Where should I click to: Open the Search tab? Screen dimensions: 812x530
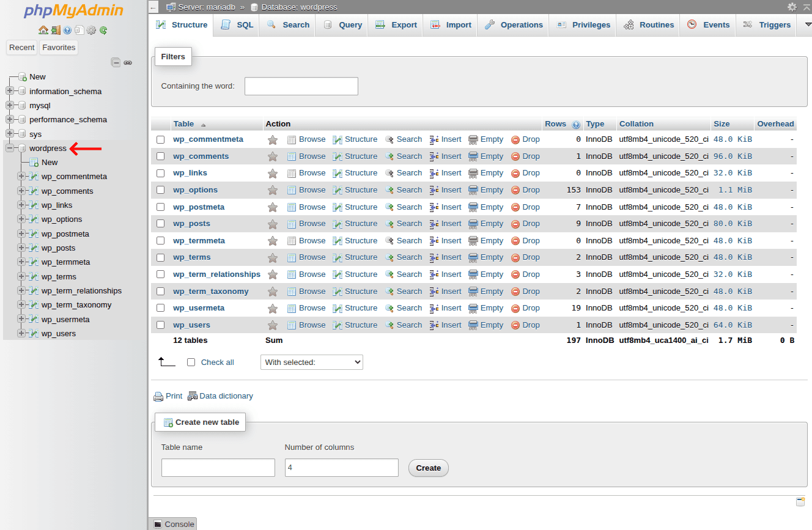click(287, 25)
